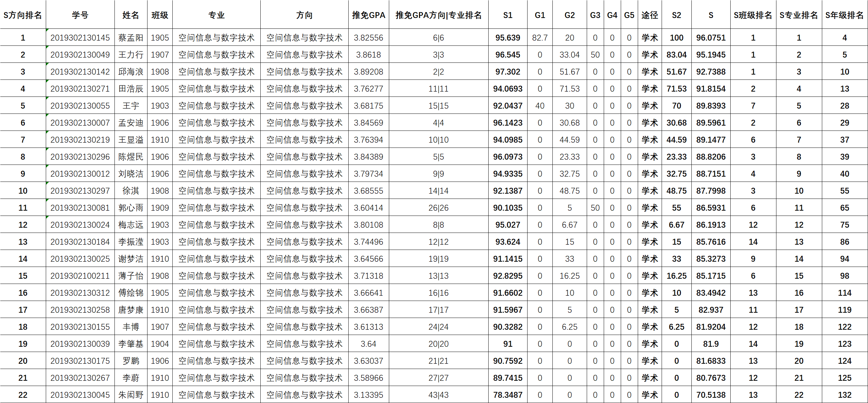This screenshot has height=403, width=868.
Task: Select S1 value 92.8295
Action: pos(508,276)
